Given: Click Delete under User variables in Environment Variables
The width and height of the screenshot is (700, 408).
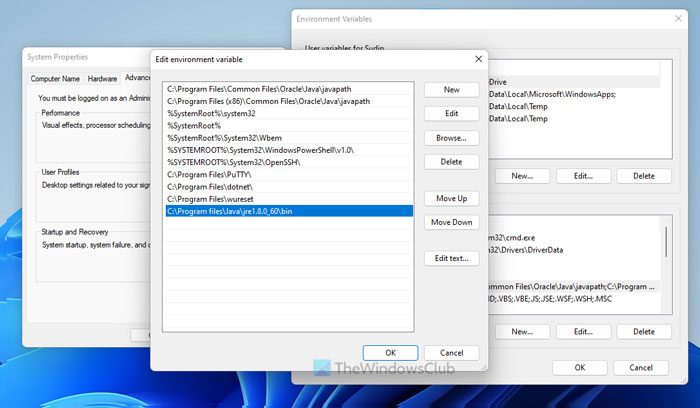Looking at the screenshot, I should [x=644, y=176].
